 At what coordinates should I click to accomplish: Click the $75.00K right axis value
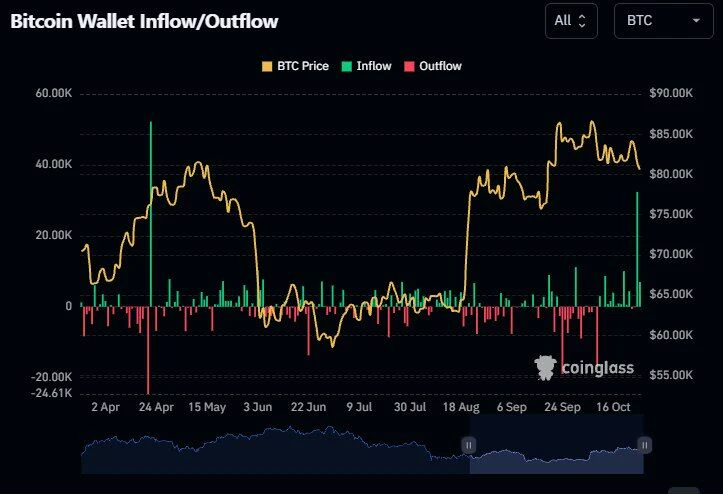(671, 214)
